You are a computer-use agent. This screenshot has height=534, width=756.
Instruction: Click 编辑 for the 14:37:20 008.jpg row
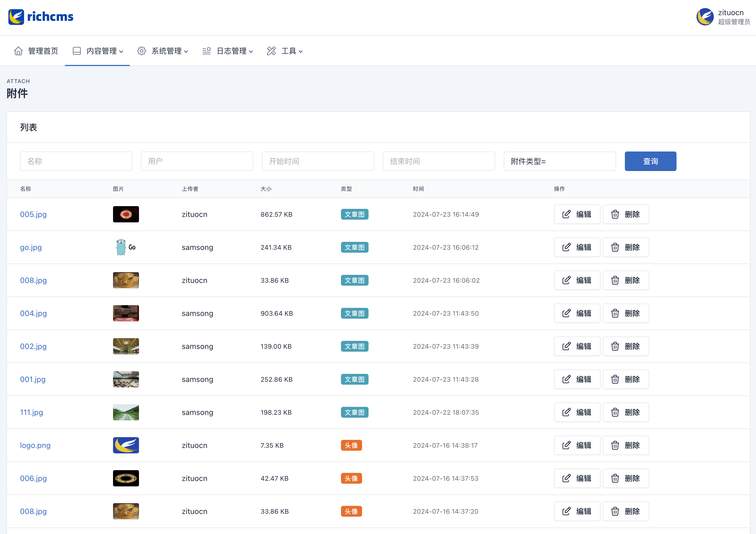click(577, 511)
